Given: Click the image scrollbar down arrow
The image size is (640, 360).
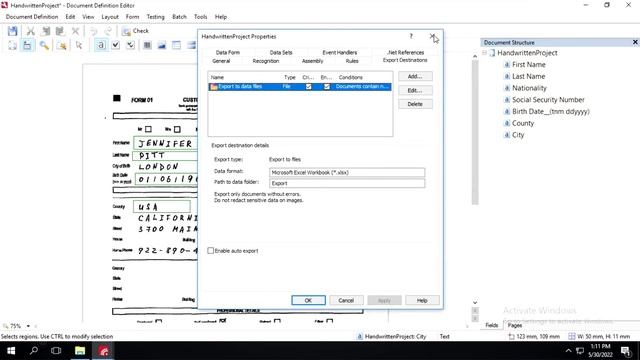Looking at the screenshot, I should [x=475, y=302].
